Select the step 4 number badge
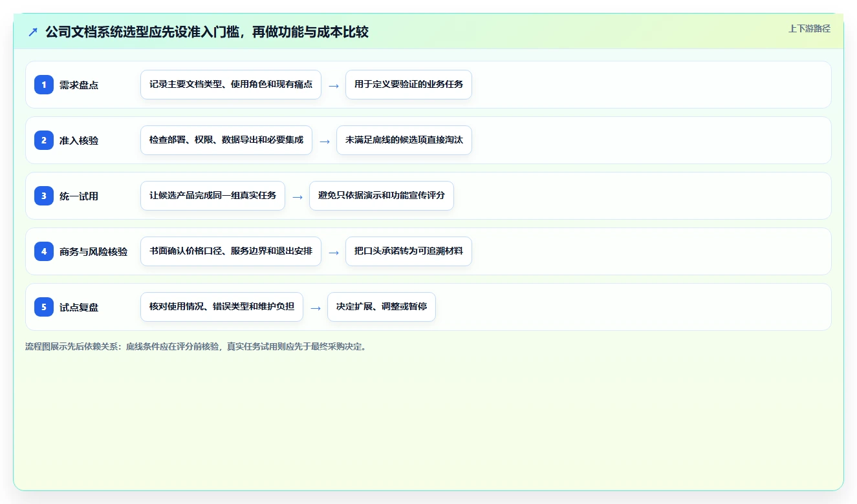 coord(44,251)
